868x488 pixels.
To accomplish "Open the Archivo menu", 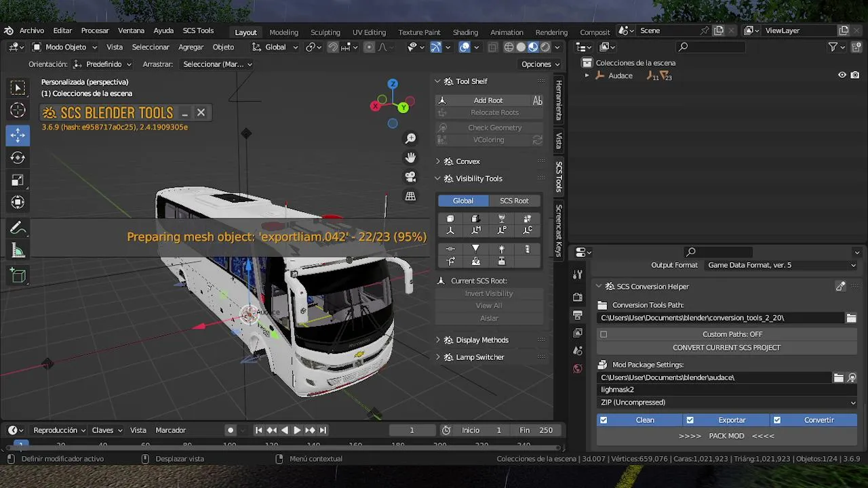I will (x=32, y=30).
